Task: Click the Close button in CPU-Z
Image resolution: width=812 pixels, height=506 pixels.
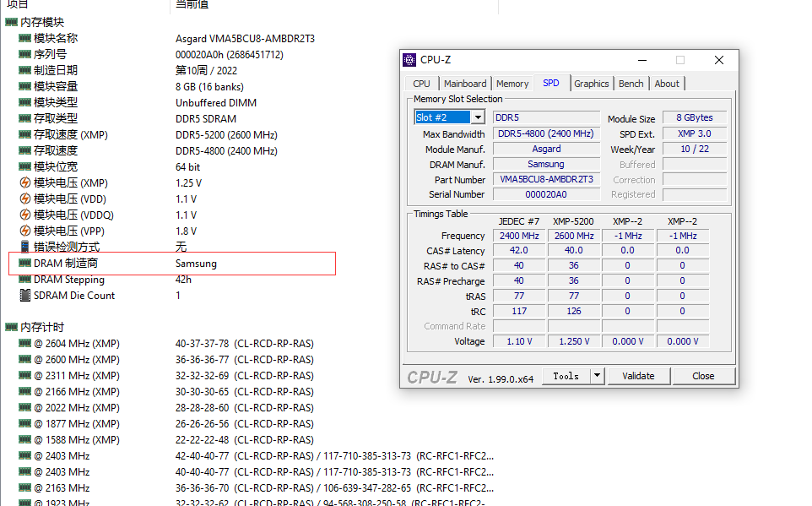Action: pos(703,376)
